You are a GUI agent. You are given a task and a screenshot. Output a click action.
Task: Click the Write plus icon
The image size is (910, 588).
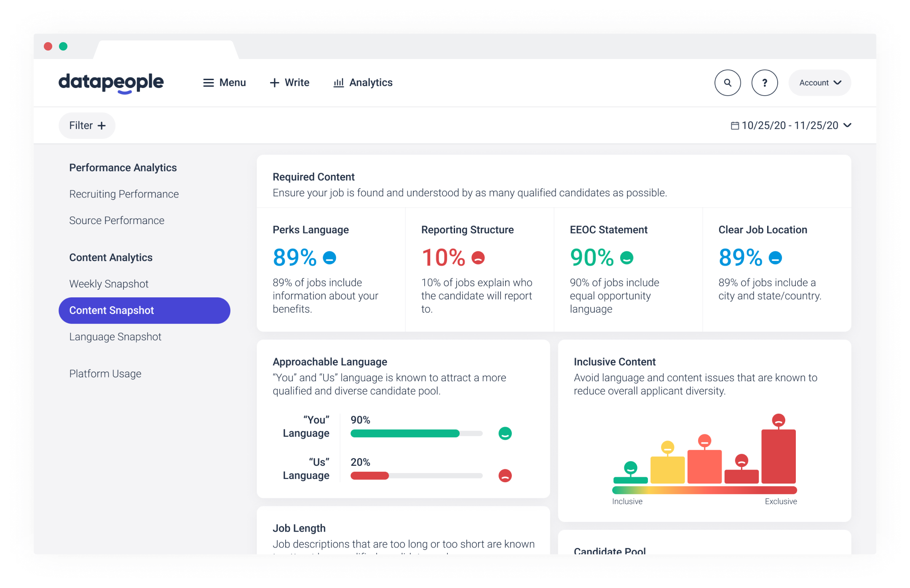pos(274,83)
